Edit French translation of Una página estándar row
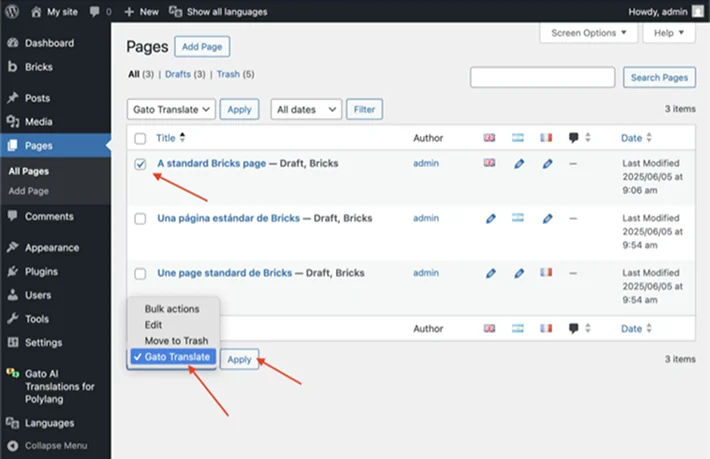Screen dimensions: 710x459 pos(547,219)
